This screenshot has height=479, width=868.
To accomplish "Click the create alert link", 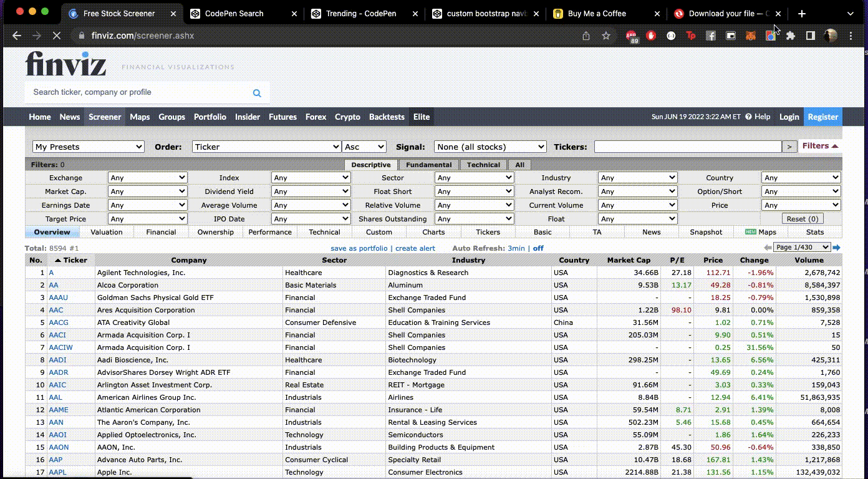I will [x=415, y=248].
